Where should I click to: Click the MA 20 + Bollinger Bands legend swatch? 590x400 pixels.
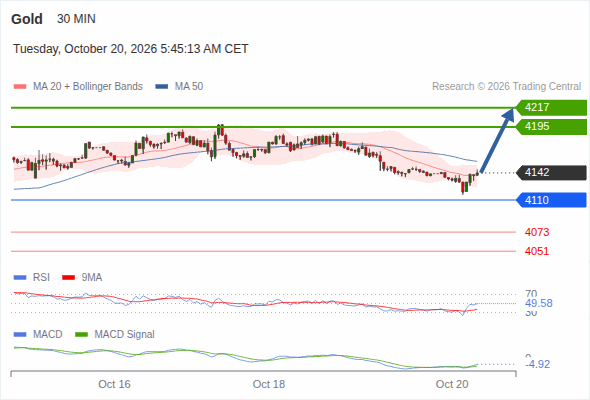click(x=20, y=87)
